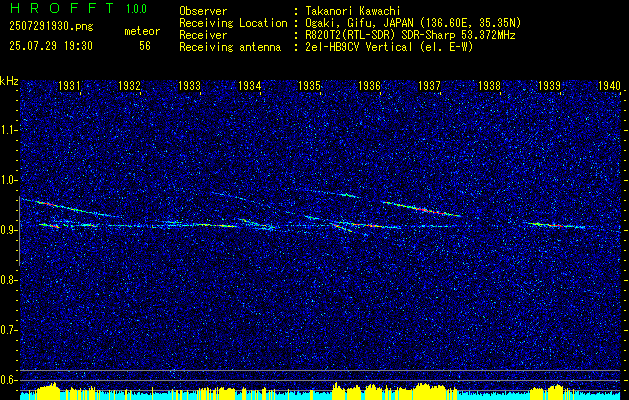Click the 1939 time marker
Viewport: 629px width, 400px height.
pos(549,85)
